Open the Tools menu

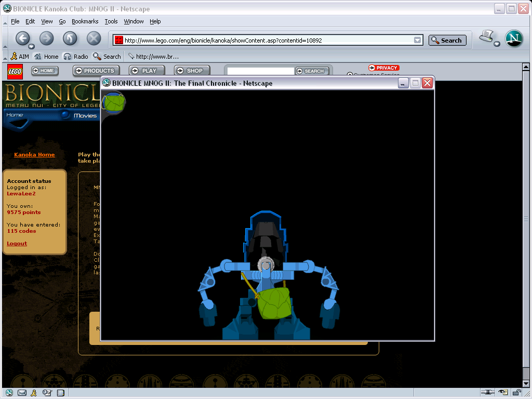pyautogui.click(x=111, y=21)
